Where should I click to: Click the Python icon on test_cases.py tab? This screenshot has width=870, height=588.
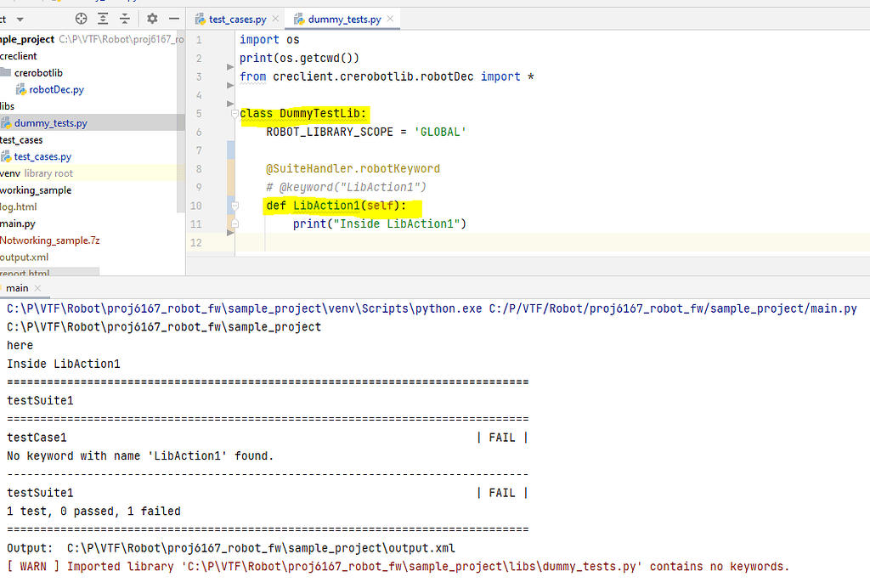click(202, 17)
